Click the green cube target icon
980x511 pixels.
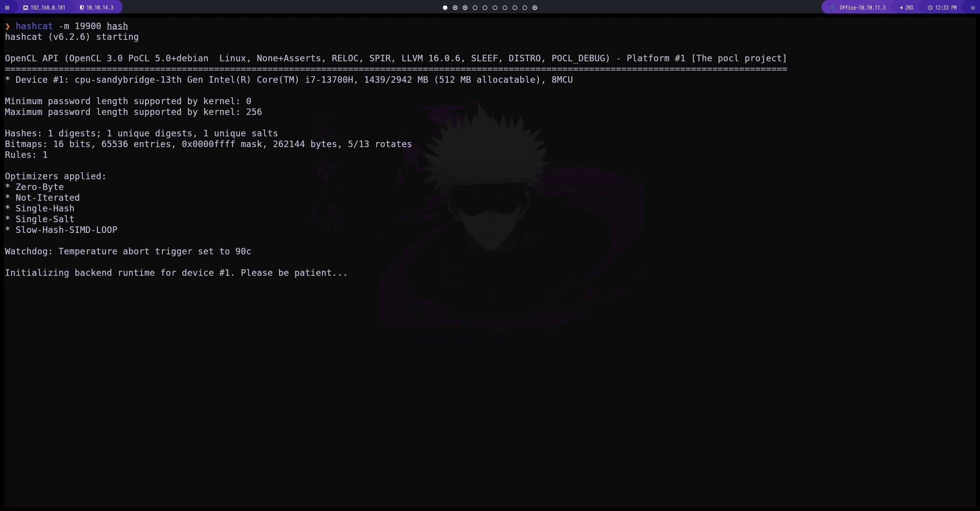click(832, 8)
